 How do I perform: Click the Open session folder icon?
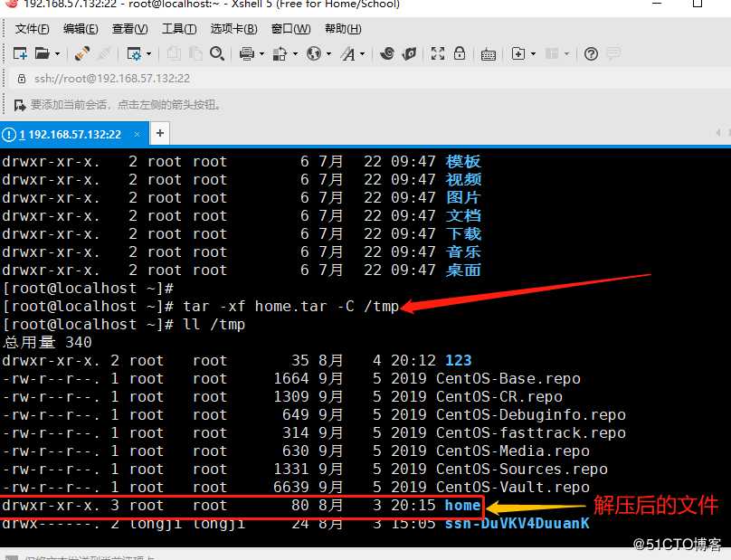click(x=42, y=53)
